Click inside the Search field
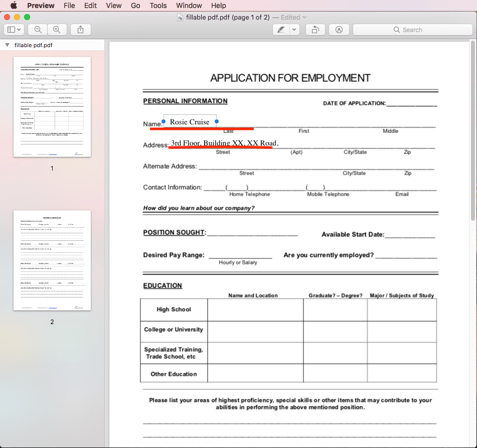 click(x=412, y=30)
